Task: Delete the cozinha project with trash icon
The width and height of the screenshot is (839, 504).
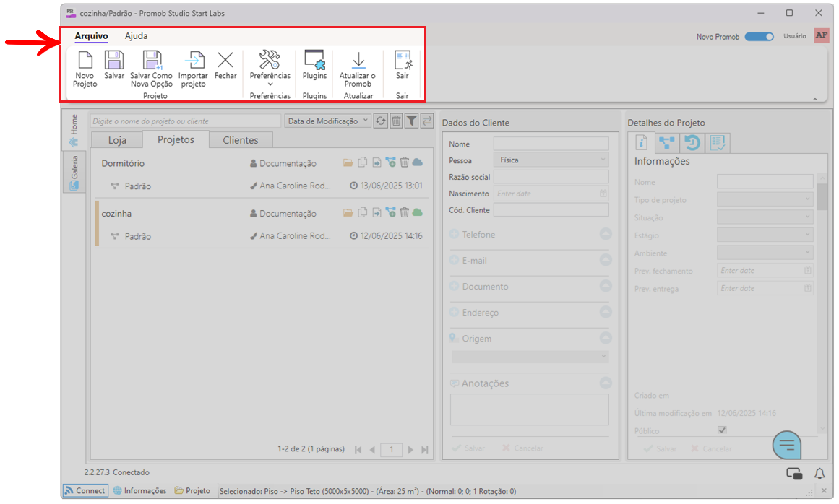Action: [405, 212]
